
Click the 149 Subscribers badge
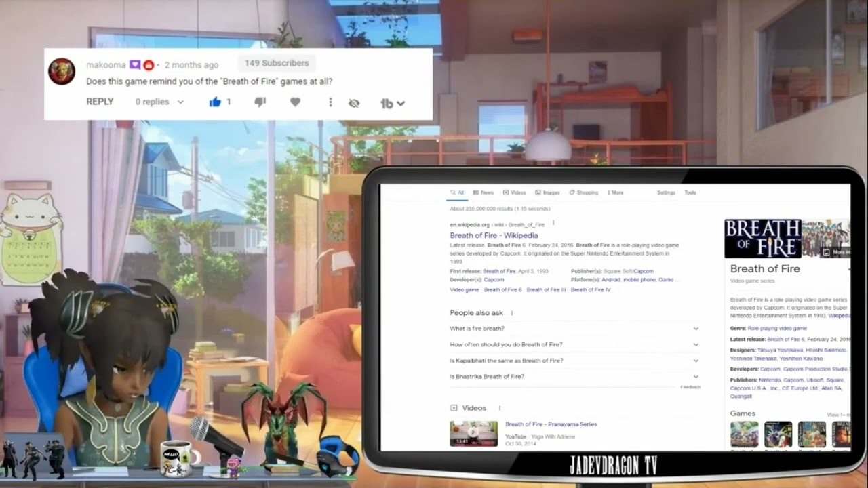(x=276, y=63)
